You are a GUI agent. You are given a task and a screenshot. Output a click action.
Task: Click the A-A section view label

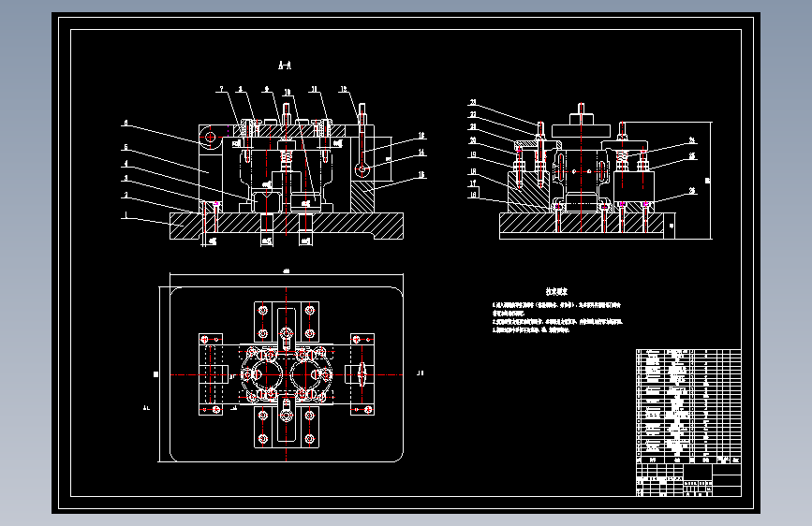tap(285, 66)
